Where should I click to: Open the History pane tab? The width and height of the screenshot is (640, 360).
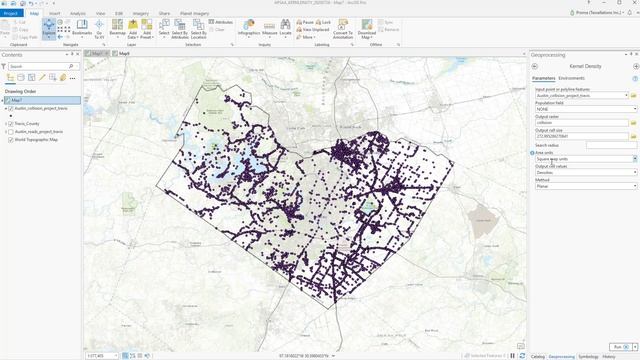point(609,357)
